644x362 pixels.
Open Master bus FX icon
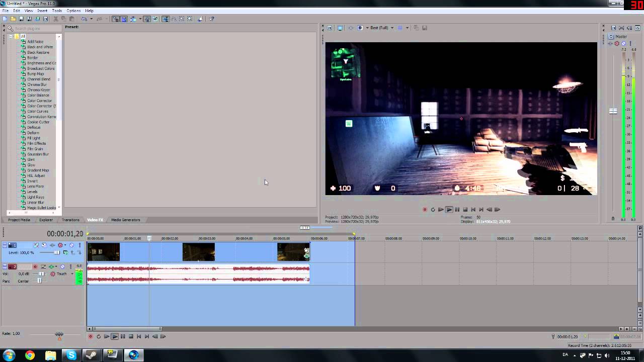[610, 44]
